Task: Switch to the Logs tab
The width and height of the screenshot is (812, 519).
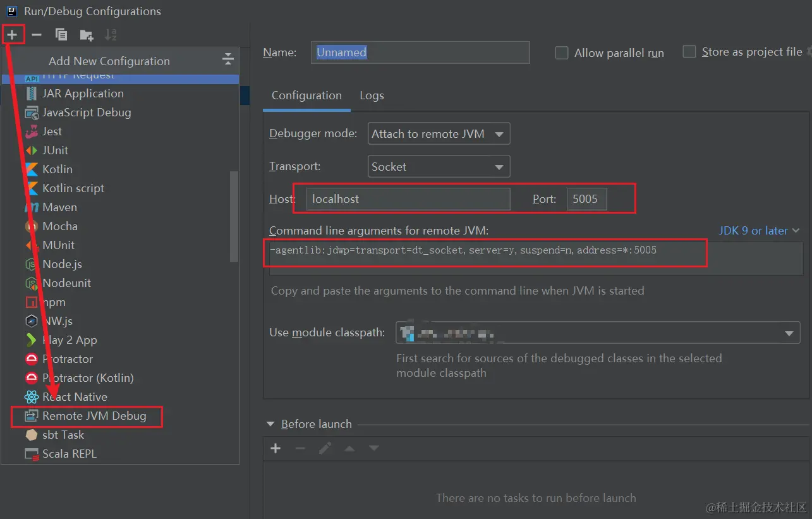Action: click(x=372, y=95)
